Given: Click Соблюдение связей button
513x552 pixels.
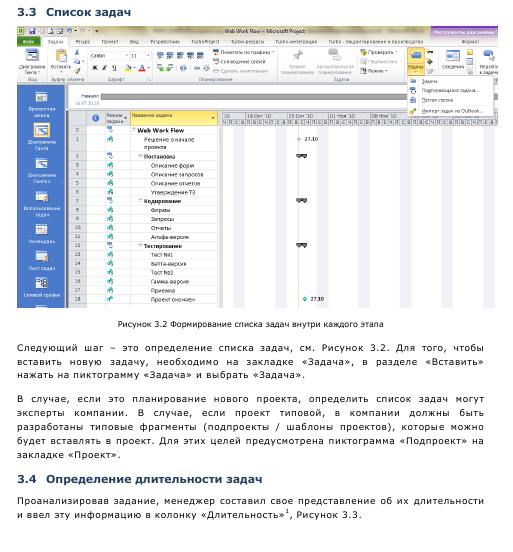Looking at the screenshot, I should pyautogui.click(x=239, y=62).
